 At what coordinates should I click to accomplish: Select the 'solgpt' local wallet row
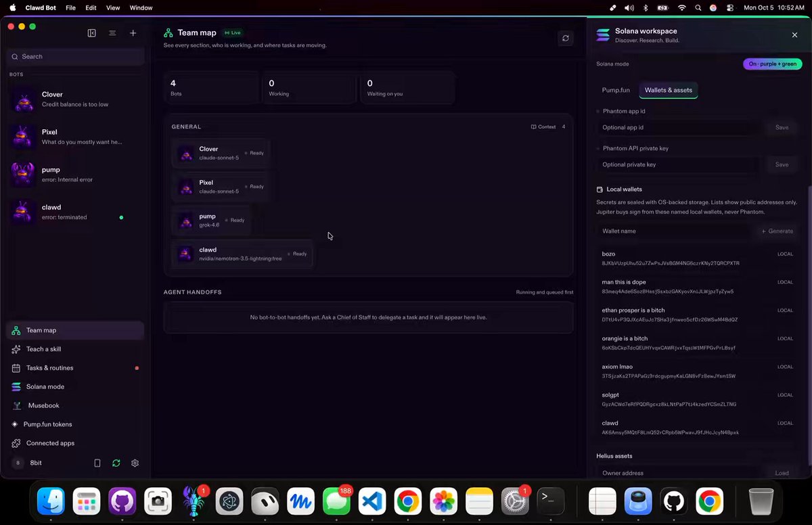pyautogui.click(x=698, y=399)
